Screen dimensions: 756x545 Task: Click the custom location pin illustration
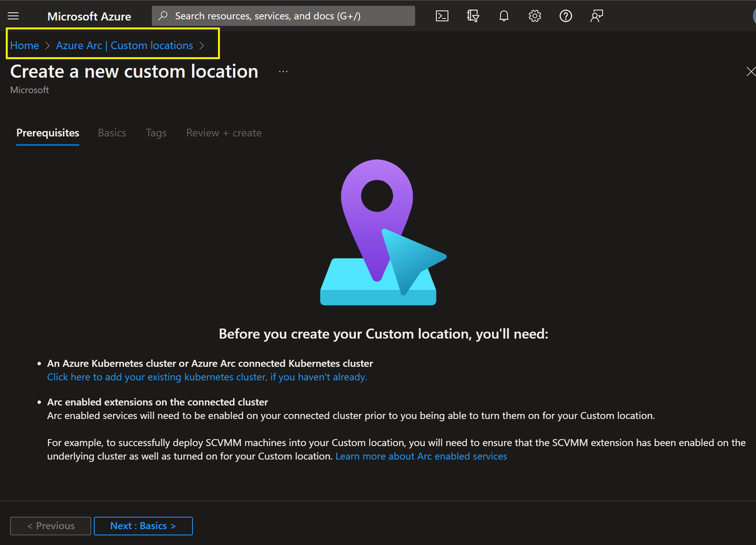coord(383,231)
